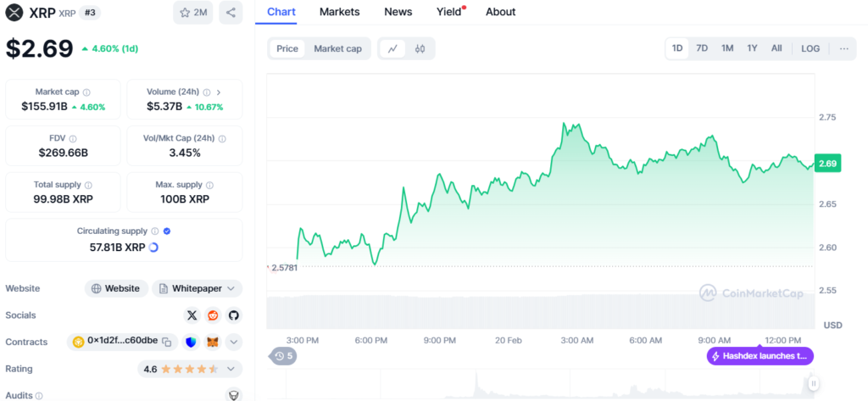The height and width of the screenshot is (401, 868).
Task: Open chart more options ellipsis menu
Action: coord(844,48)
